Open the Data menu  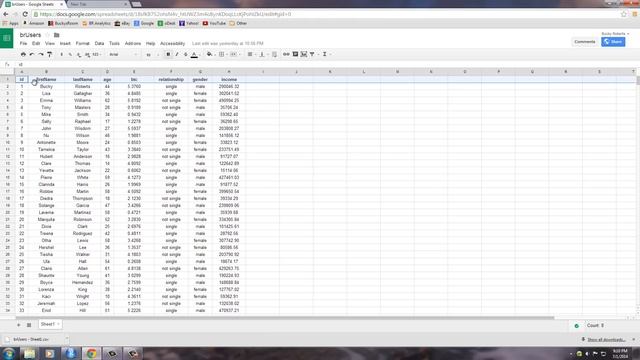99,43
